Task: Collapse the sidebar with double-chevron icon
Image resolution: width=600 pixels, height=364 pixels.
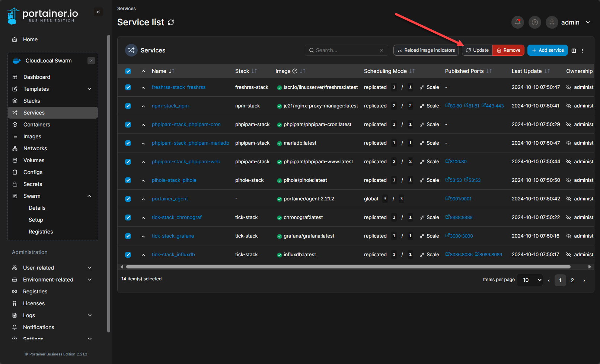Action: (98, 12)
